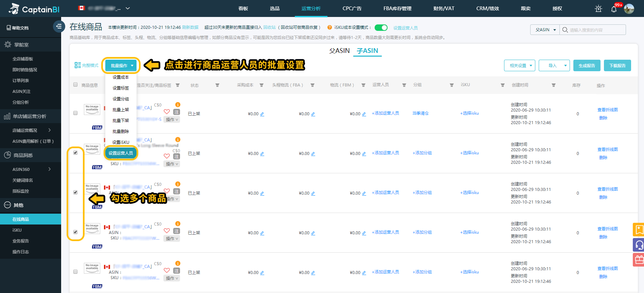Viewport: 644px width, 293px height.
Task: Click the note icon in the first product row
Action: click(x=177, y=112)
